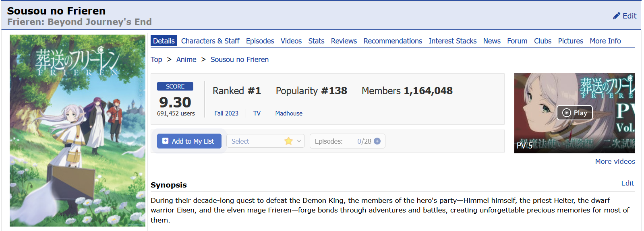Image resolution: width=644 pixels, height=231 pixels.
Task: Click the Sousou no Frieren page title
Action: [x=56, y=11]
